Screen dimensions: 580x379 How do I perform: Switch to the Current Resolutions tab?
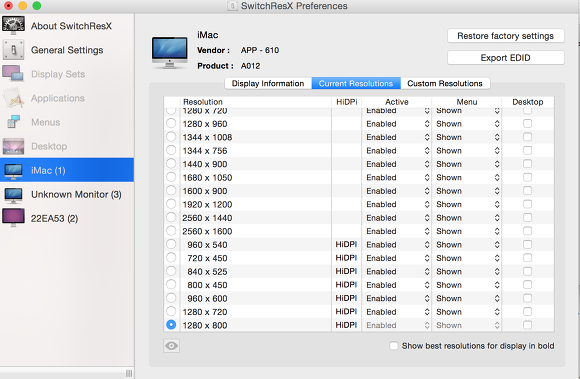pos(356,84)
